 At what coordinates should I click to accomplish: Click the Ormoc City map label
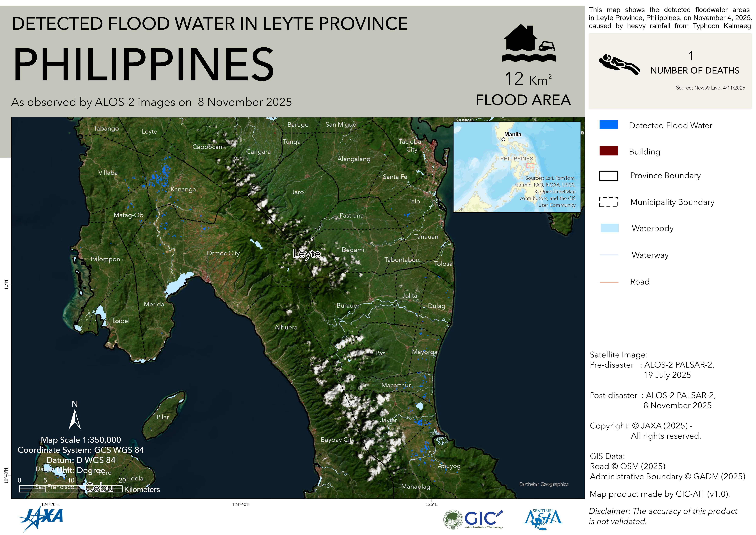pos(223,253)
